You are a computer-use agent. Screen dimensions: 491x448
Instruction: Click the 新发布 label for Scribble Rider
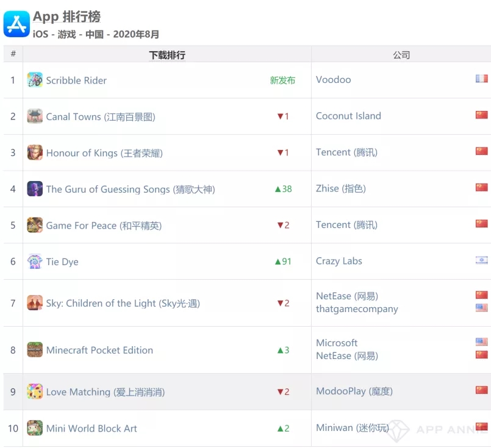[282, 80]
